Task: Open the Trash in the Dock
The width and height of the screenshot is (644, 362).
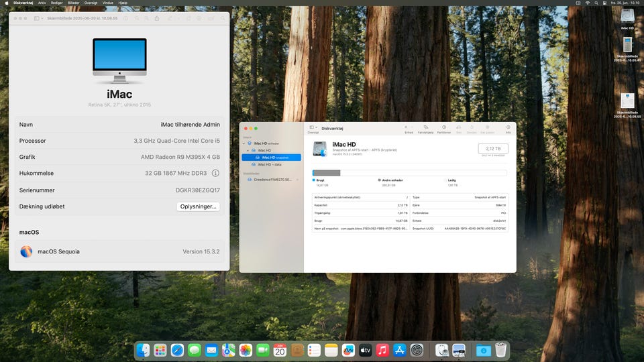Action: coord(500,350)
